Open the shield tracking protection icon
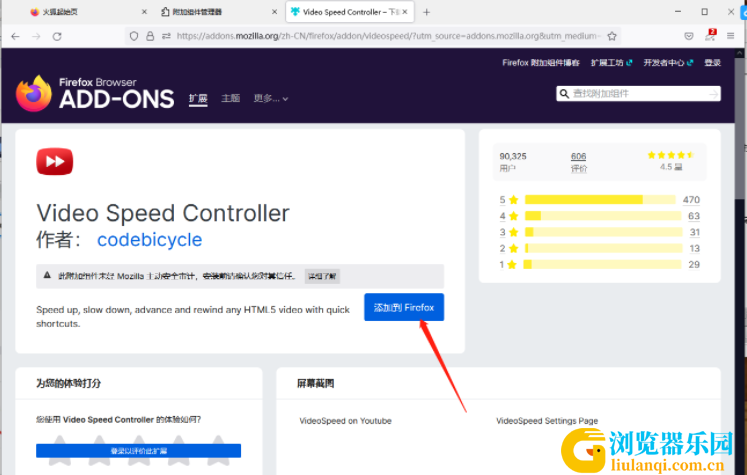The height and width of the screenshot is (475, 747). (x=134, y=36)
